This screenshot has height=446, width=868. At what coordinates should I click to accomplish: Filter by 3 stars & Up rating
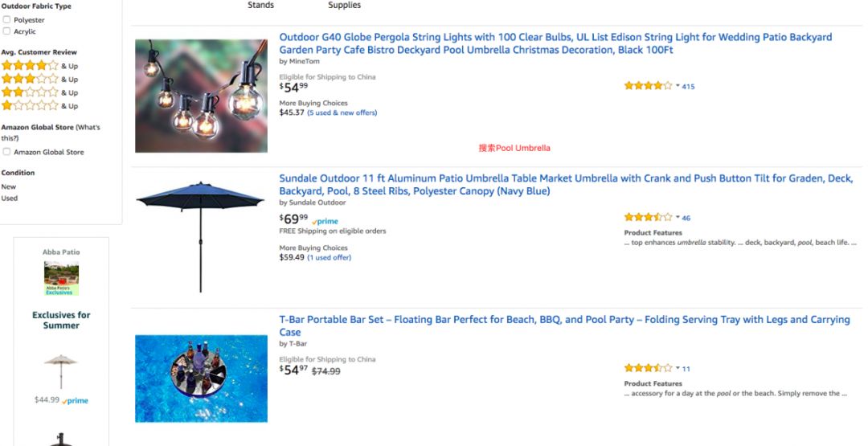(30, 79)
